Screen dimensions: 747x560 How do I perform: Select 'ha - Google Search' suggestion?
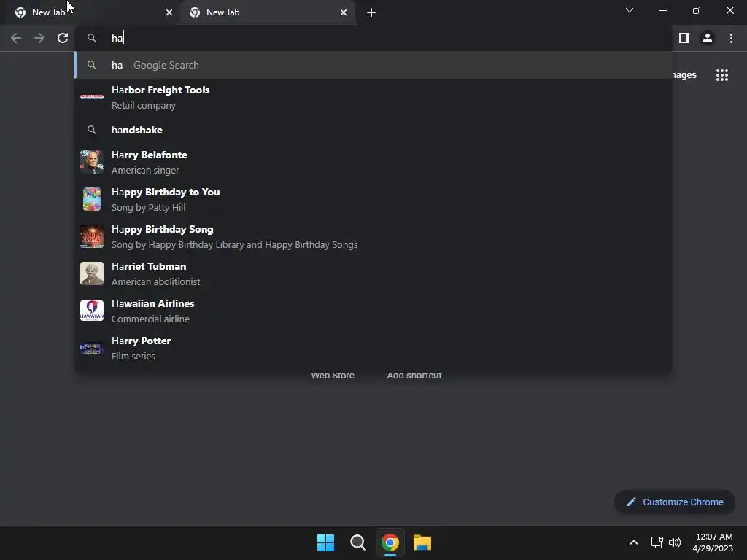pyautogui.click(x=373, y=65)
